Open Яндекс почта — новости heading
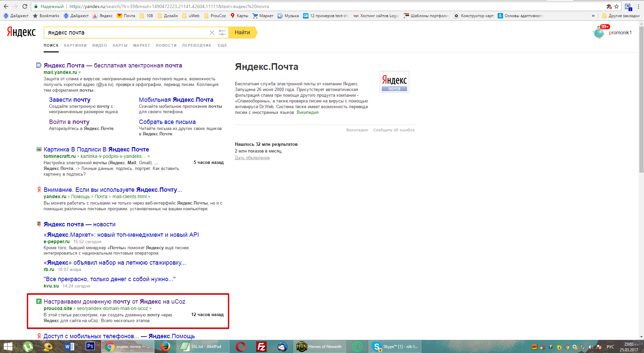This screenshot has width=644, height=353. coord(80,224)
